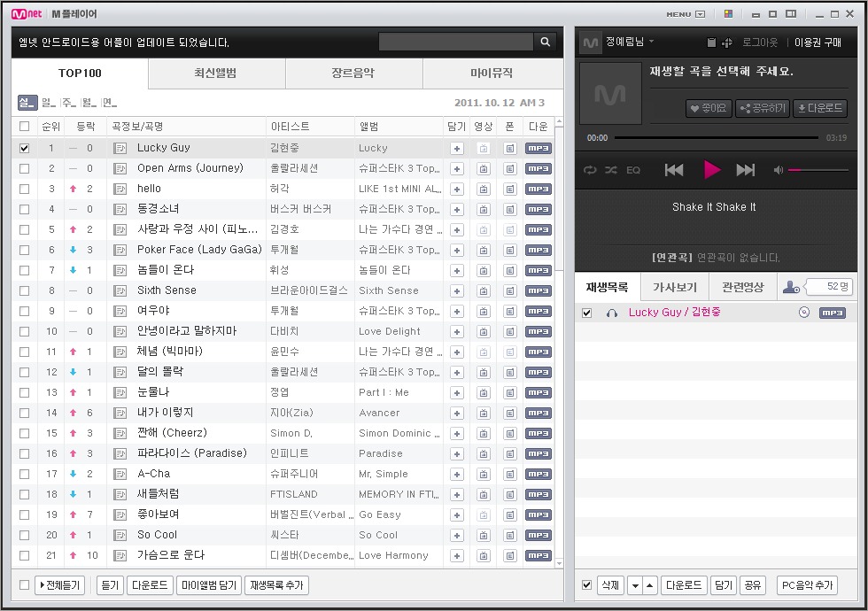Tick the checkbox for 동경소녀
Viewport: 868px width, 611px height.
click(x=25, y=210)
